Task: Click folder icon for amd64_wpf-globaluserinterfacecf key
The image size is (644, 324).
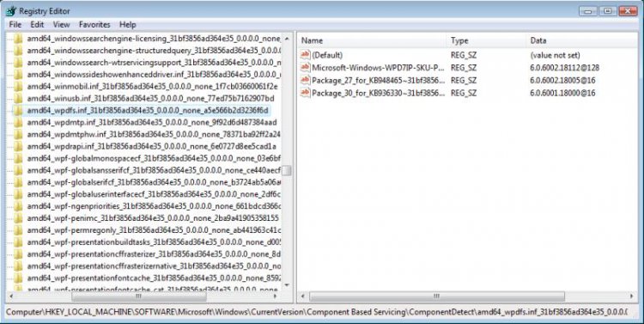Action: click(18, 194)
